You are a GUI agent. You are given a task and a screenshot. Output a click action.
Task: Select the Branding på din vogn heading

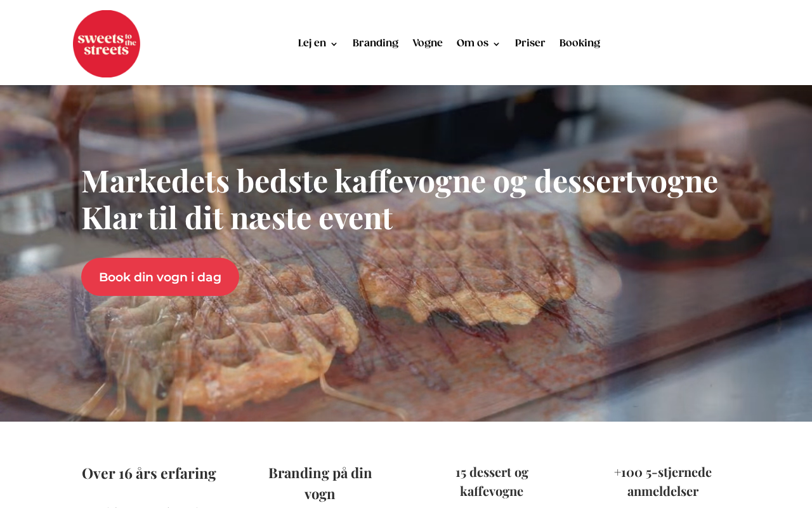coord(320,483)
